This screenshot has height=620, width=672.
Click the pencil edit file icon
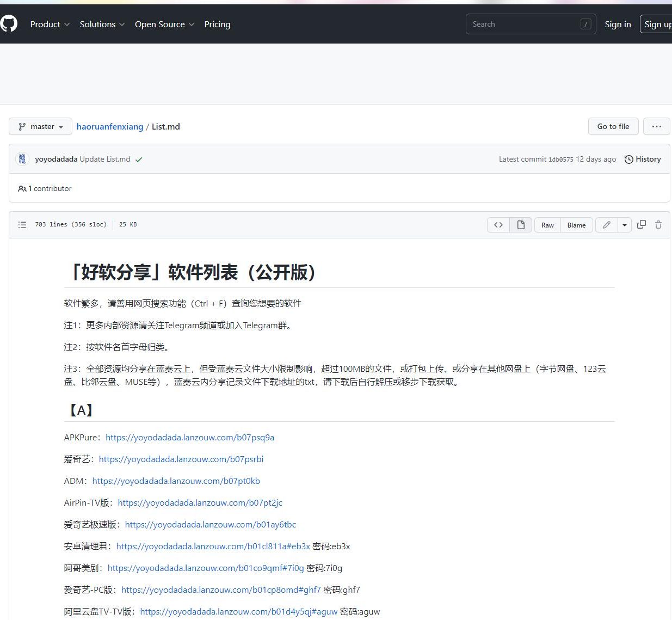607,225
